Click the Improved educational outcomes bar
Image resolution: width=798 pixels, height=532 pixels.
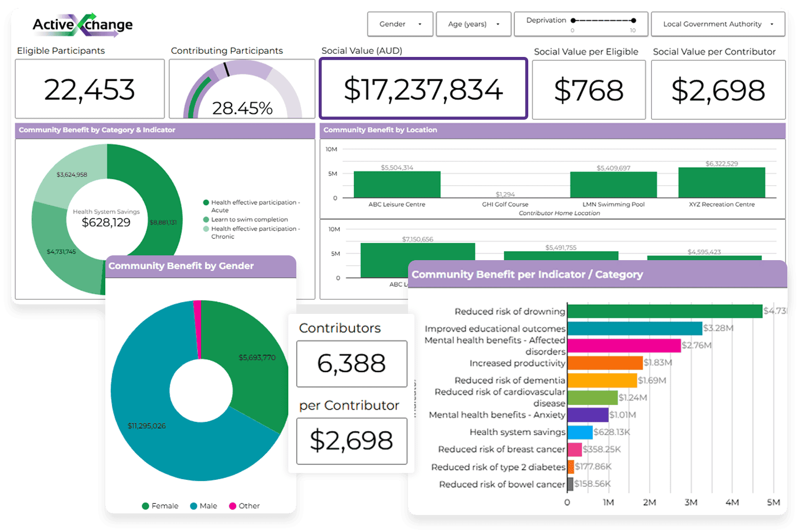pyautogui.click(x=635, y=328)
